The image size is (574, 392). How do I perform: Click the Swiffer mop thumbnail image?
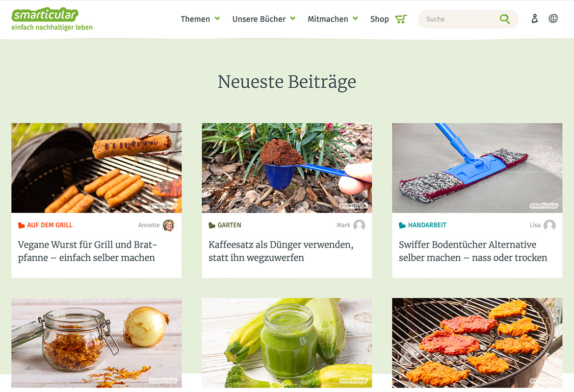(477, 168)
